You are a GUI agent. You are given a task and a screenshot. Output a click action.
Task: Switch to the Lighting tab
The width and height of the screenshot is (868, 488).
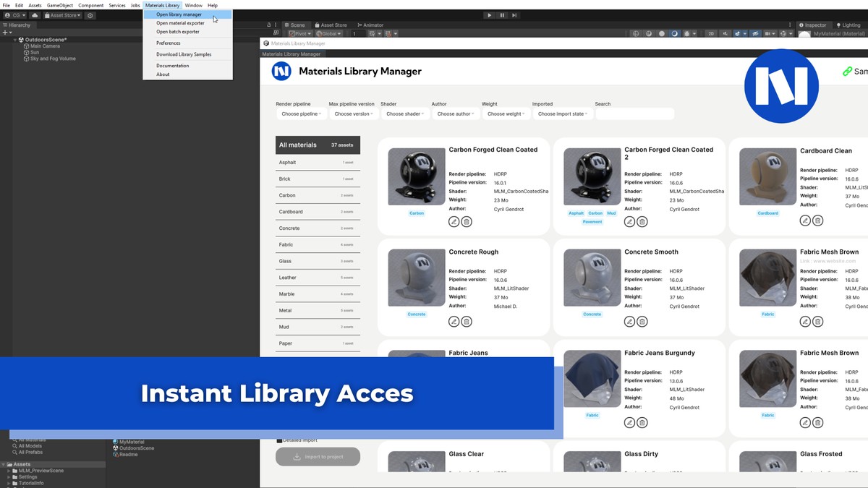(848, 25)
